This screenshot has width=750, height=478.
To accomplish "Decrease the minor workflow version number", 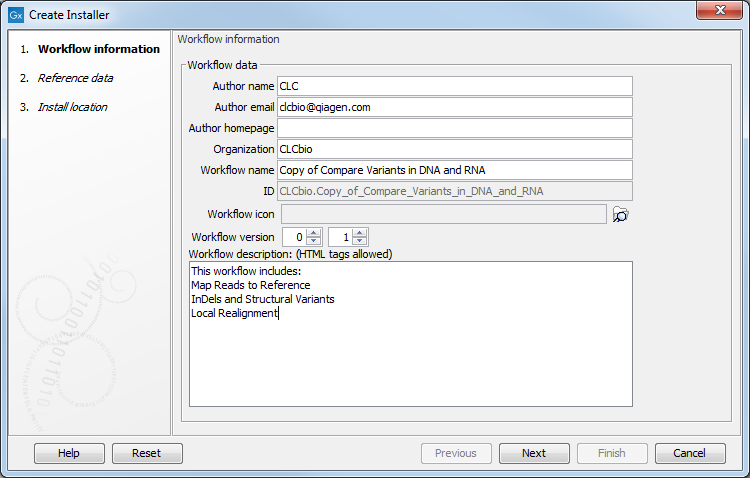I will pyautogui.click(x=360, y=241).
